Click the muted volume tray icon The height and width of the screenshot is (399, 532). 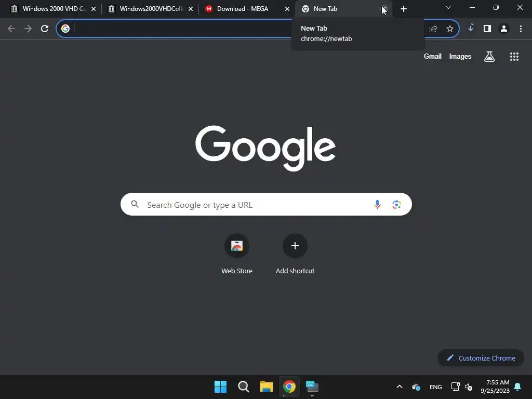469,387
